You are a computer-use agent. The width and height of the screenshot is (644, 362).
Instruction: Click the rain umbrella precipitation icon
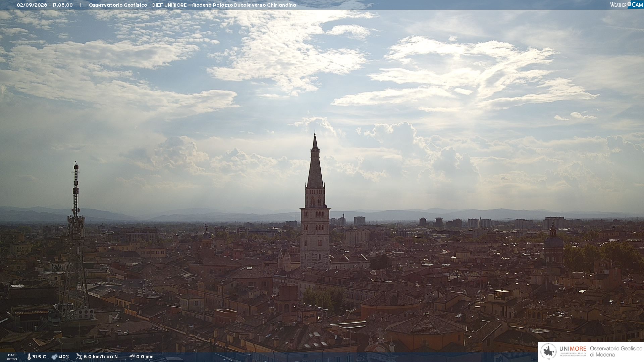coord(132,357)
